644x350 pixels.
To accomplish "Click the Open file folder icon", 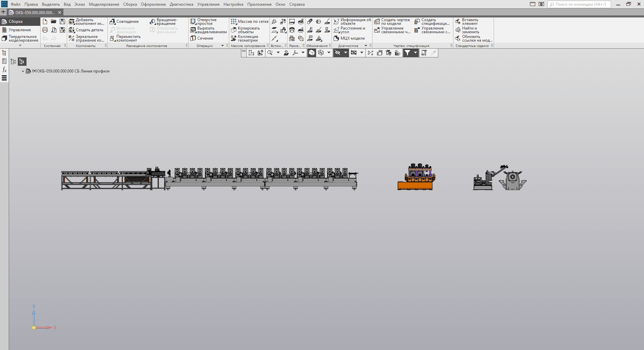I will point(53,21).
